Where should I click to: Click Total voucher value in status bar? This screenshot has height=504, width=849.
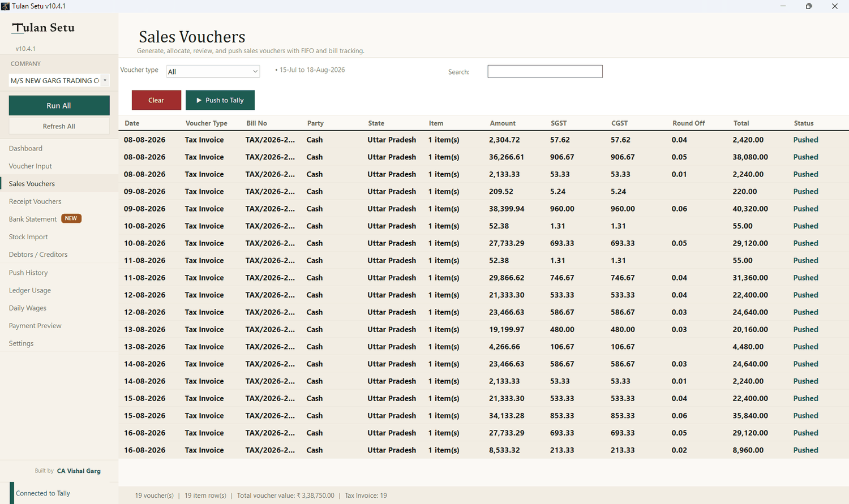point(285,496)
